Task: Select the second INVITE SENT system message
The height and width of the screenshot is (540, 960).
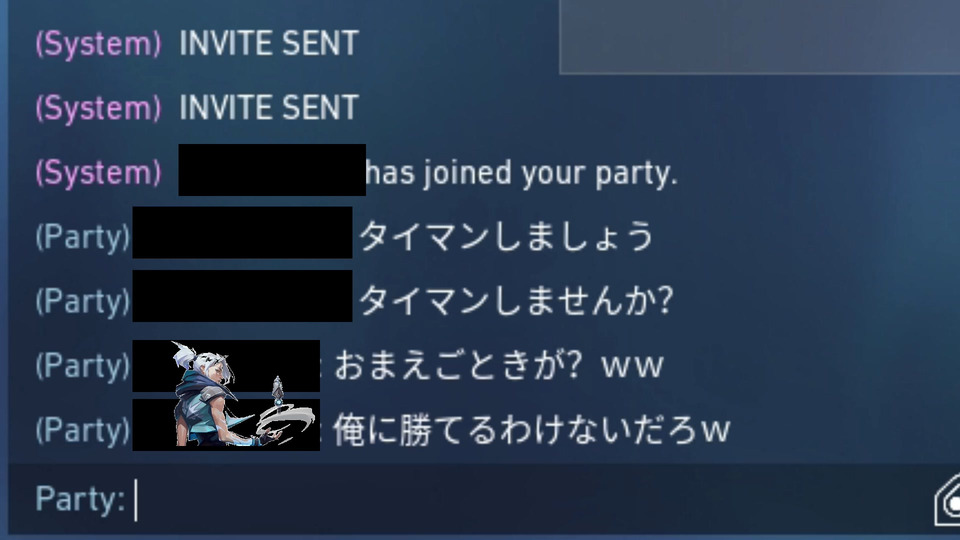Action: coord(268,108)
